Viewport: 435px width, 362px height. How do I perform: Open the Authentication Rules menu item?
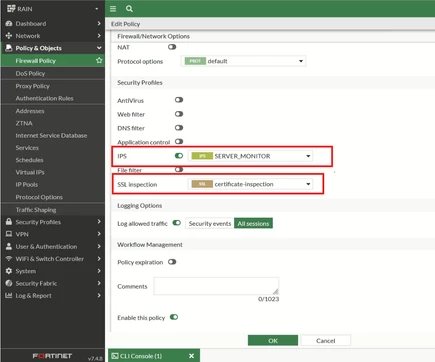[53, 98]
